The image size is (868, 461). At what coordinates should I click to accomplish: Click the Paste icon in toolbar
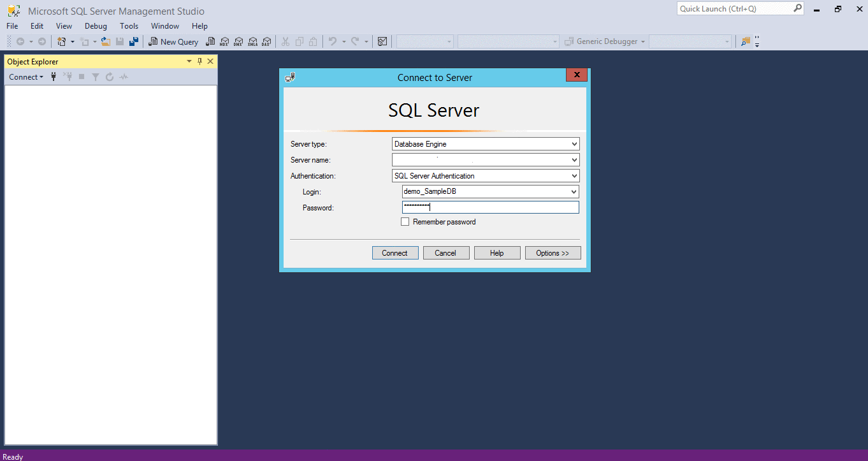(313, 41)
